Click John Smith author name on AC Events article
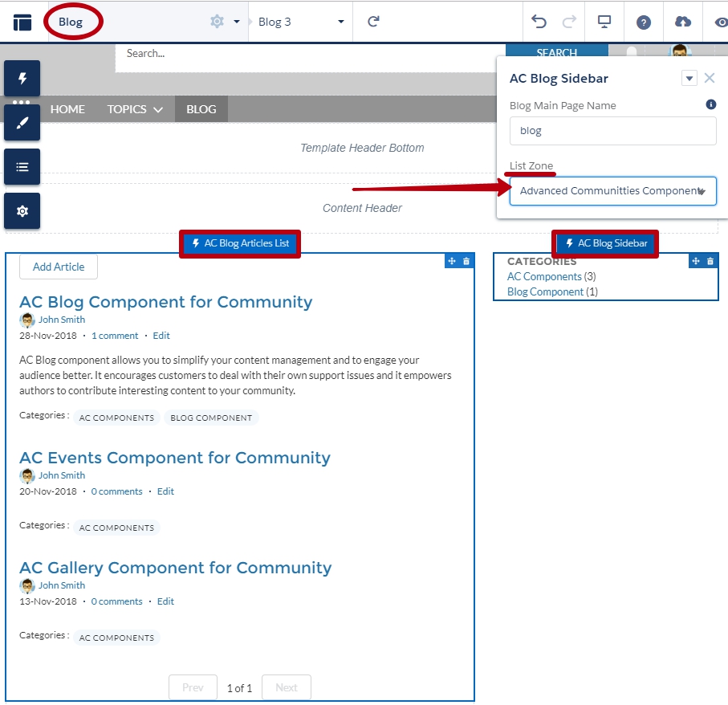This screenshot has width=728, height=705. click(x=62, y=475)
